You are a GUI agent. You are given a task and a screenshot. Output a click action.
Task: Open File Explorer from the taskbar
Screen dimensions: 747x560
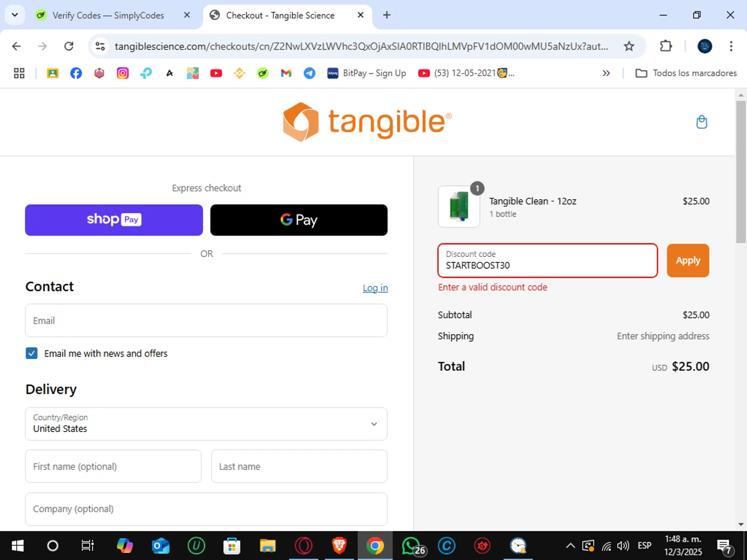tap(267, 546)
